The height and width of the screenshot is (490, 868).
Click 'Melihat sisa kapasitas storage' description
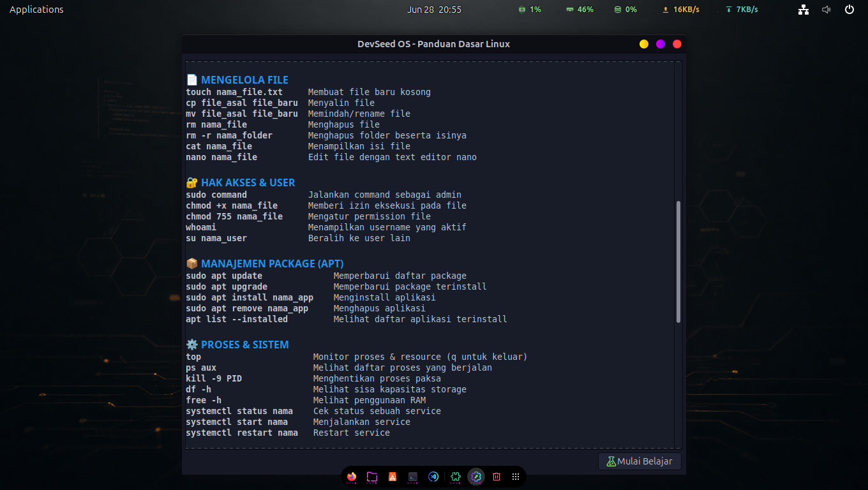pyautogui.click(x=390, y=389)
